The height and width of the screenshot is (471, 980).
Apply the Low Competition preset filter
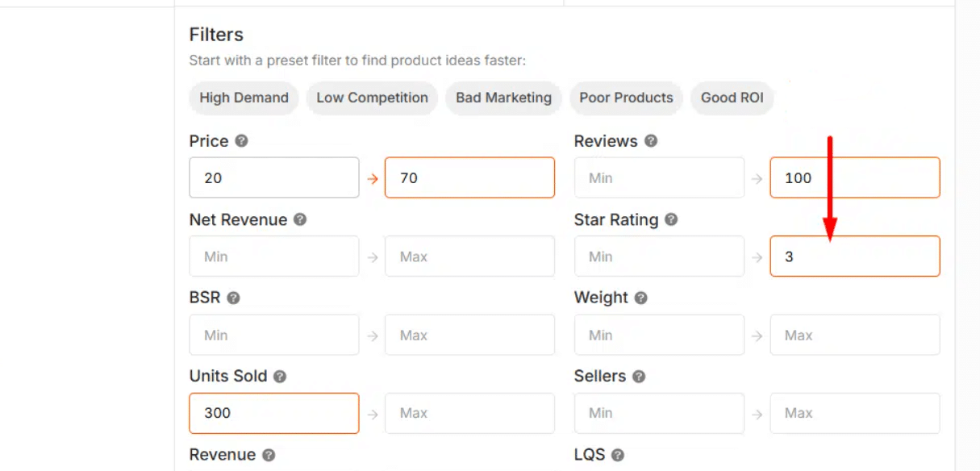(372, 98)
